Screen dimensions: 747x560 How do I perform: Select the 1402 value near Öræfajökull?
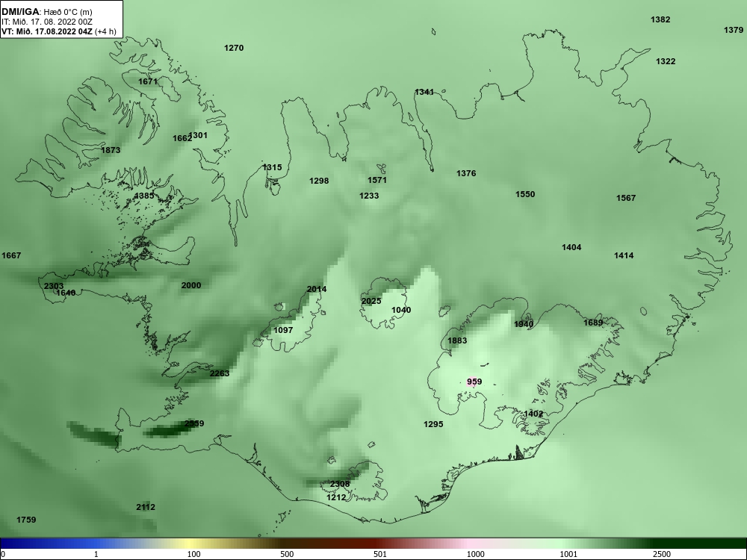pos(533,414)
